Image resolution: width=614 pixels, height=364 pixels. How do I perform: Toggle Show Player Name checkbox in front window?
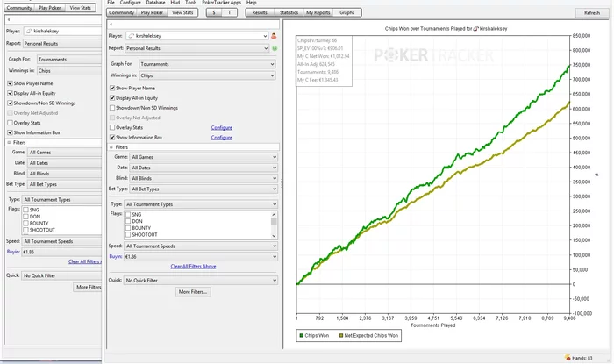(x=112, y=88)
